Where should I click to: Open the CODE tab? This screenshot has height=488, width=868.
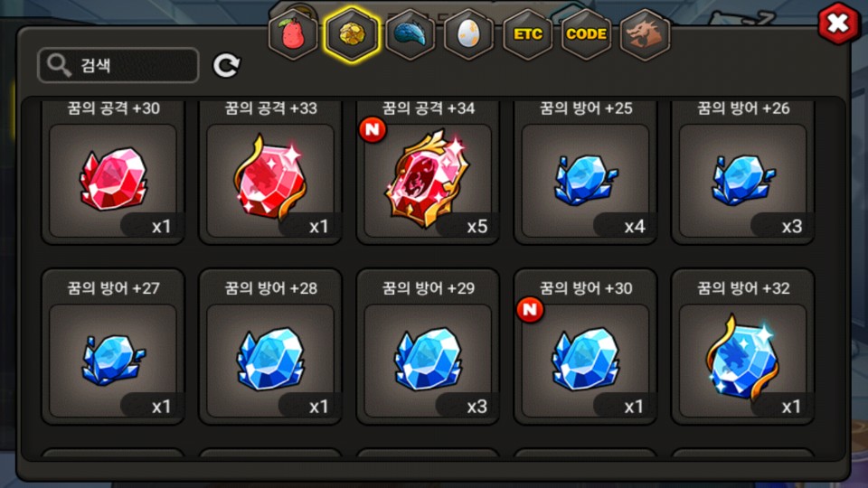click(x=586, y=34)
